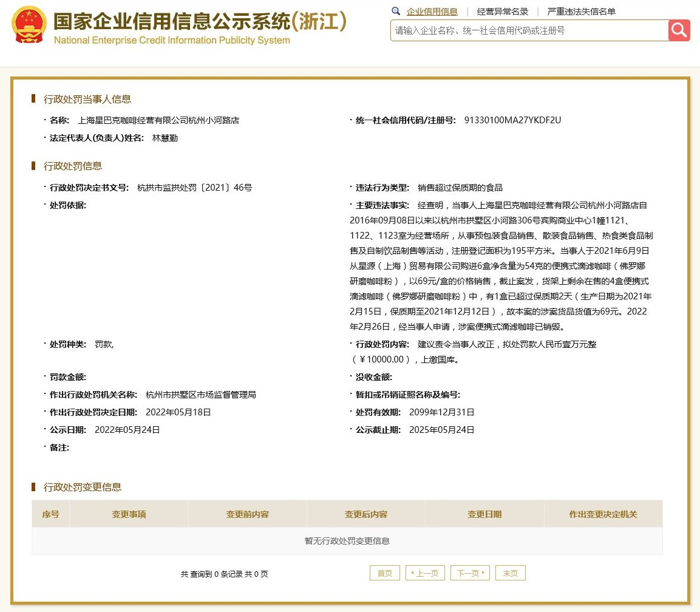700x612 pixels.
Task: Click the 行政处罚当事人信息 section heading
Action: click(x=87, y=99)
